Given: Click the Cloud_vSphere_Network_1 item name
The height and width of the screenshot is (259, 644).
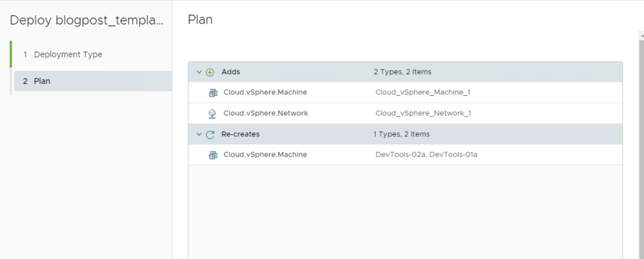Looking at the screenshot, I should coord(423,113).
